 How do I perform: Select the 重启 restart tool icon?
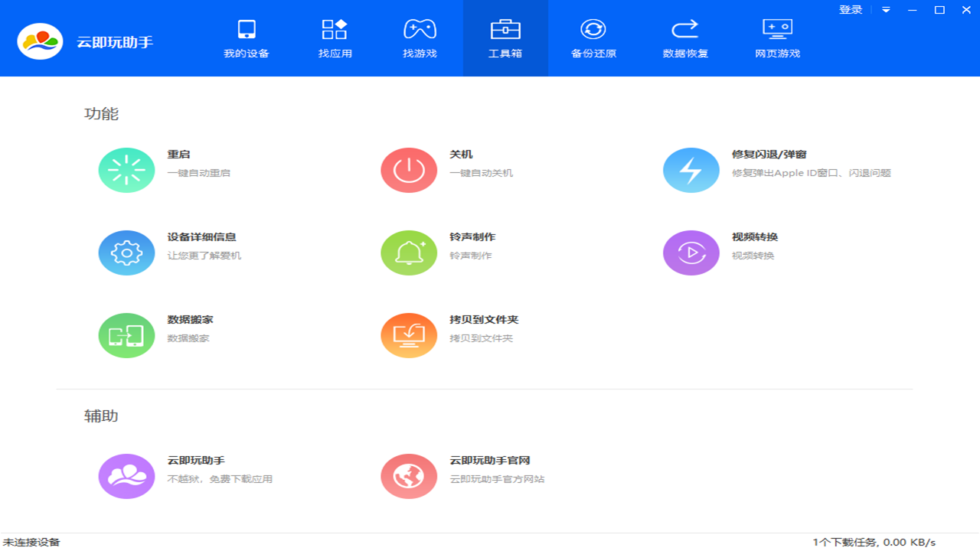click(126, 169)
